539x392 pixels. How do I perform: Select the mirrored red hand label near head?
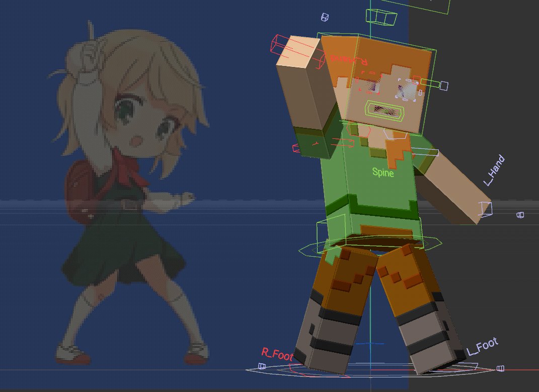click(349, 60)
